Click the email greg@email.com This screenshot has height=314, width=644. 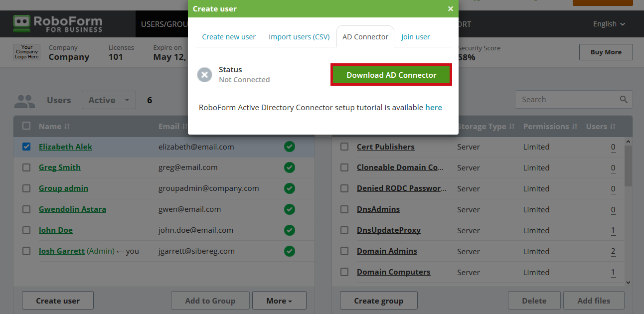[188, 167]
